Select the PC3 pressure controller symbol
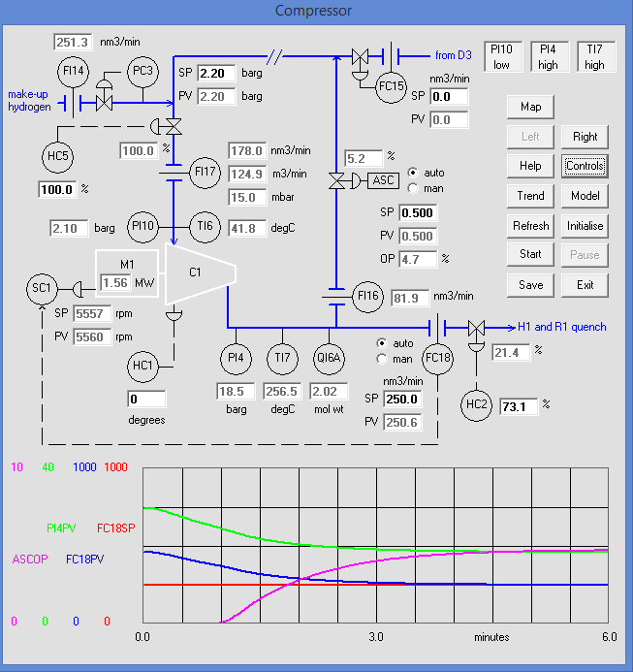 pos(143,72)
